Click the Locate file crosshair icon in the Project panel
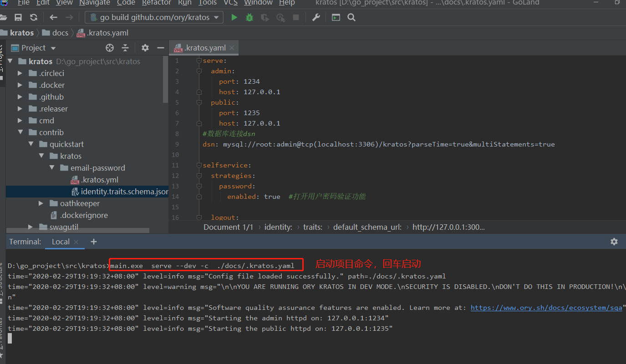Viewport: 626px width, 364px height. pos(110,48)
